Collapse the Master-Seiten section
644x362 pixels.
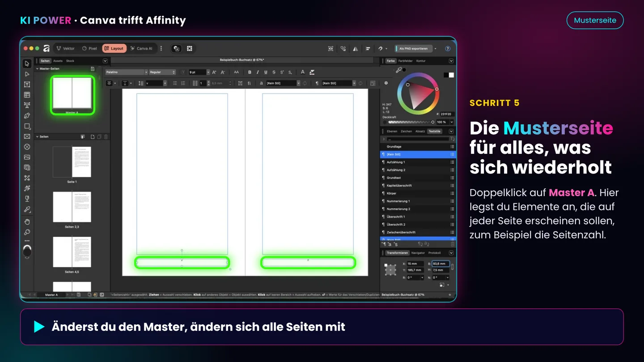38,69
